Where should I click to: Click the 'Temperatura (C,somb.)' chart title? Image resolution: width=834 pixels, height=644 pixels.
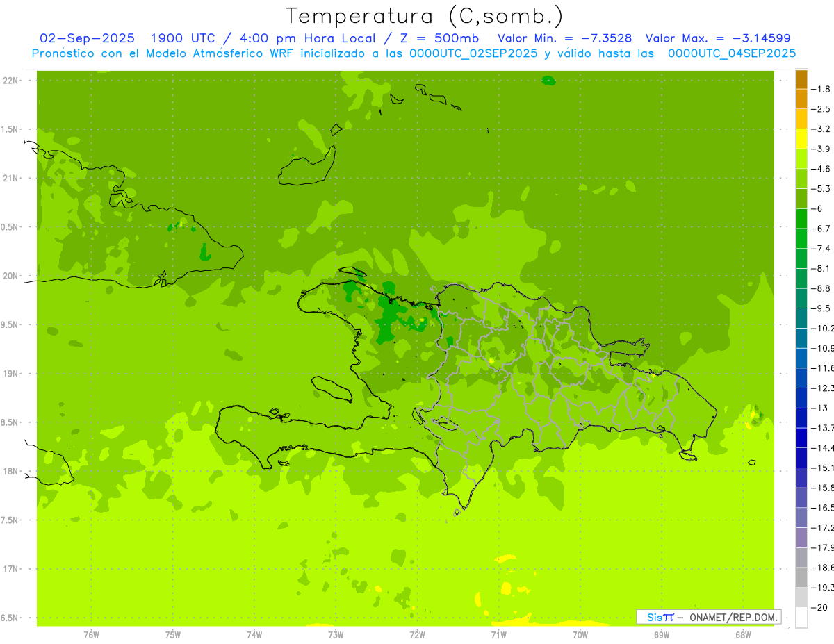pyautogui.click(x=424, y=15)
